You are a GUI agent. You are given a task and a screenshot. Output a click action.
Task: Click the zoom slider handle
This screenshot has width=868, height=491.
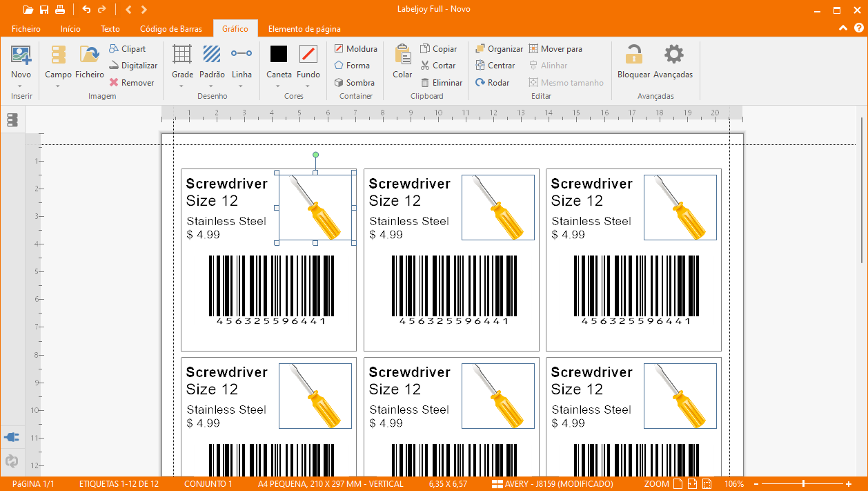click(802, 484)
